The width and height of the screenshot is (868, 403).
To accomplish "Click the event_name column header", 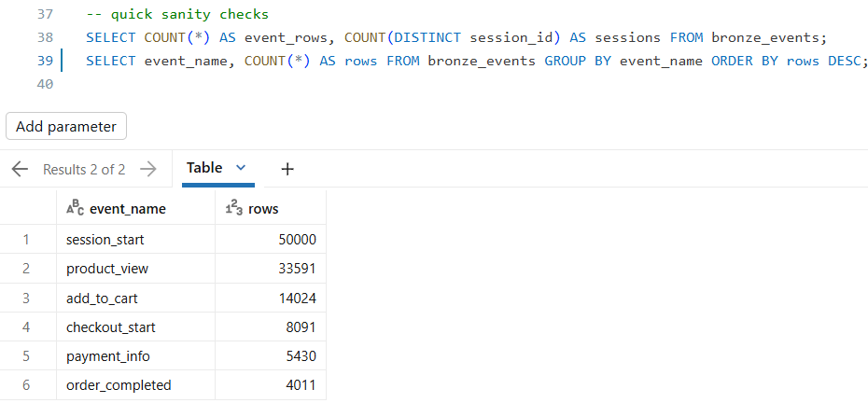I will pos(135,209).
